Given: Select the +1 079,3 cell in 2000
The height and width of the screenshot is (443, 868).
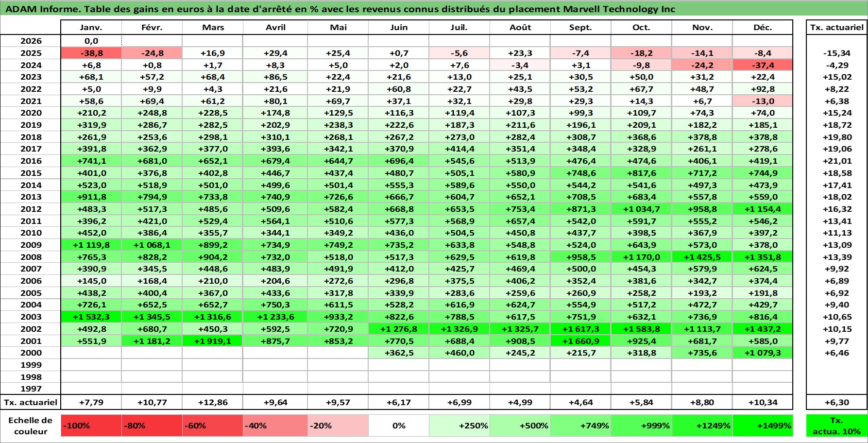Looking at the screenshot, I should [763, 353].
